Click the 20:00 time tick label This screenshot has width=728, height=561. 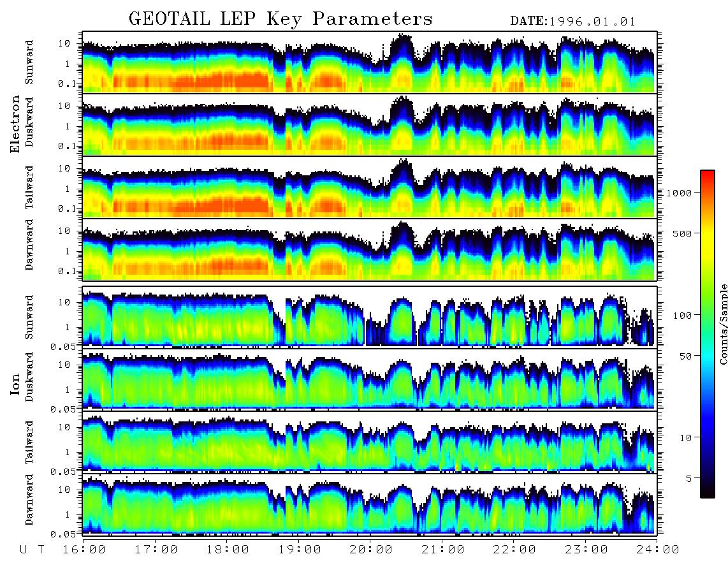371,550
